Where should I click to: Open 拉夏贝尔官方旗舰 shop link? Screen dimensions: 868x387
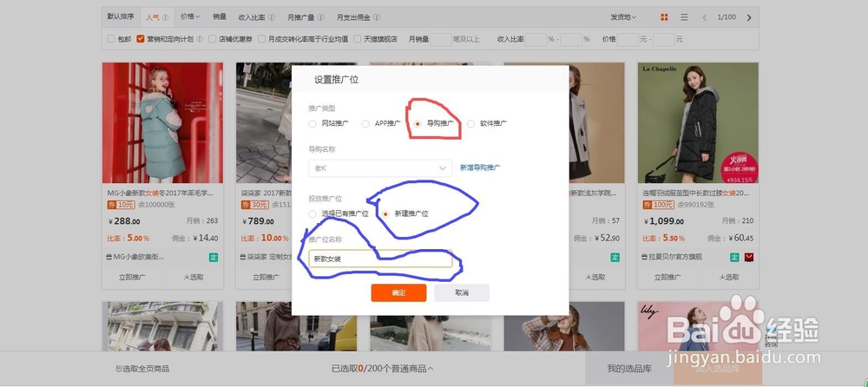[675, 257]
